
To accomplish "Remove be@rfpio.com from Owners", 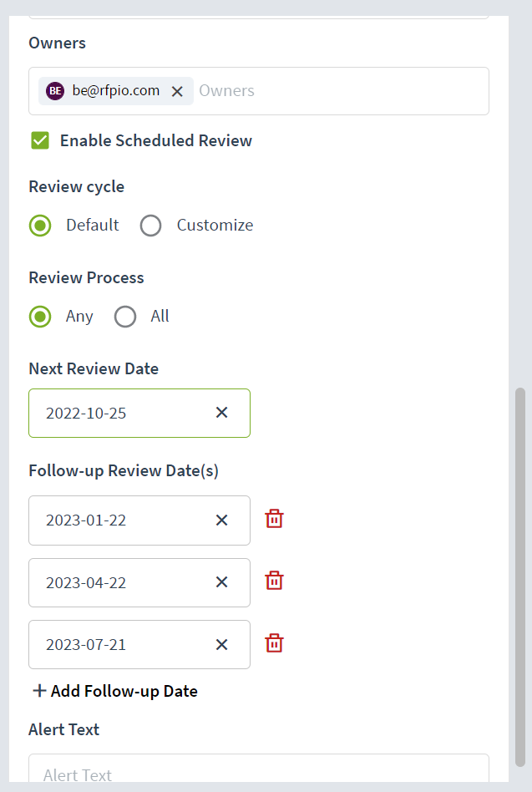I will click(177, 91).
